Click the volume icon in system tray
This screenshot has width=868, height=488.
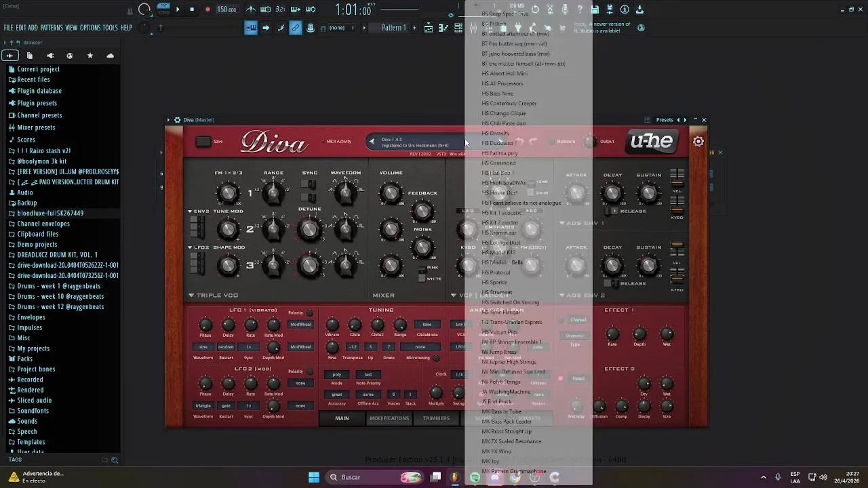(824, 477)
